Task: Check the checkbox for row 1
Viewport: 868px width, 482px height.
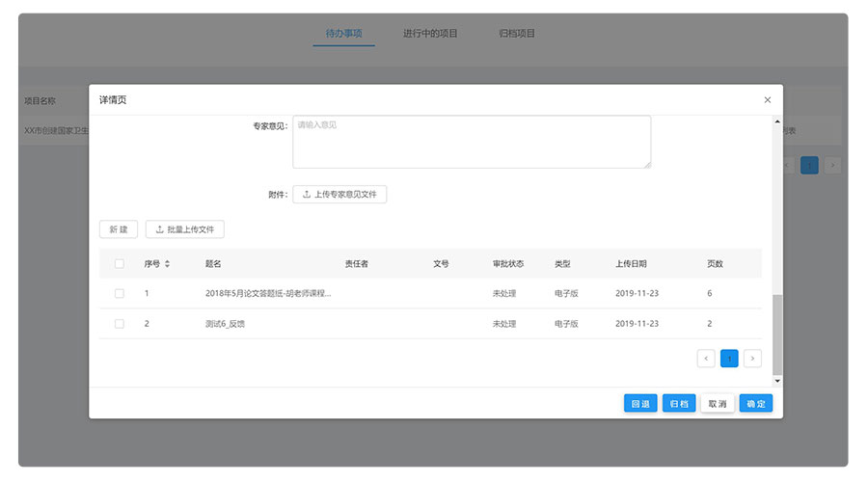Action: (x=119, y=293)
